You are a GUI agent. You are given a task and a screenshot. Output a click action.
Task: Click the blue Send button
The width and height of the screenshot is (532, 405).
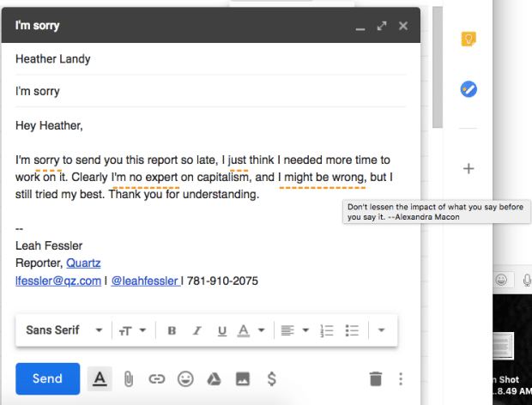tap(47, 378)
